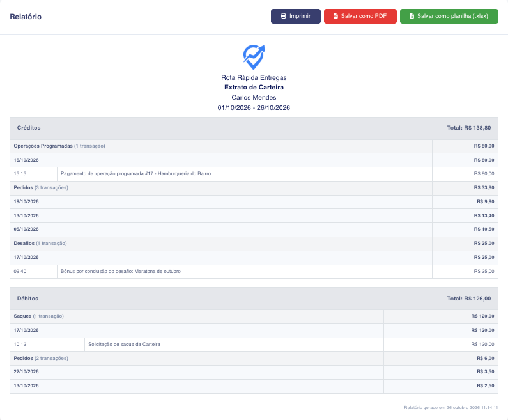Image resolution: width=508 pixels, height=420 pixels.
Task: Click the 15:15 time cell
Action: tap(33, 174)
